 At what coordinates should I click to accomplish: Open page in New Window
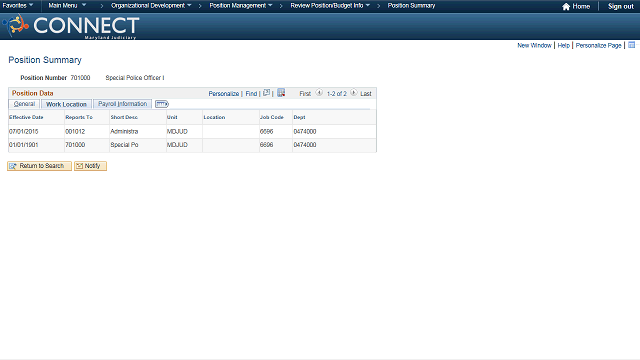tap(534, 45)
